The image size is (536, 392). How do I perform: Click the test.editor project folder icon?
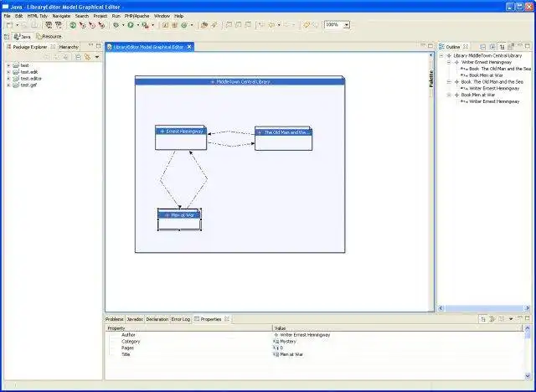(16, 79)
